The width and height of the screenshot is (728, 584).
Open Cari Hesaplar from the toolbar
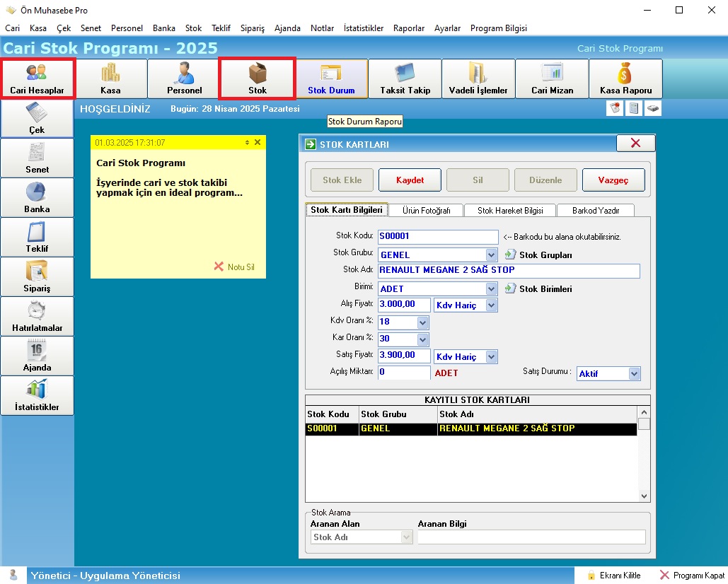[x=37, y=78]
